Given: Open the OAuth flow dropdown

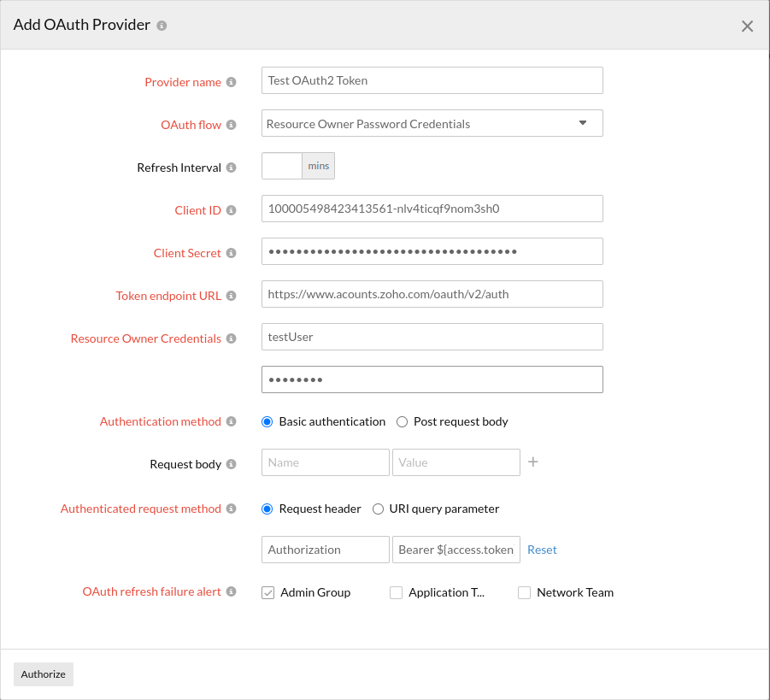Looking at the screenshot, I should [584, 123].
